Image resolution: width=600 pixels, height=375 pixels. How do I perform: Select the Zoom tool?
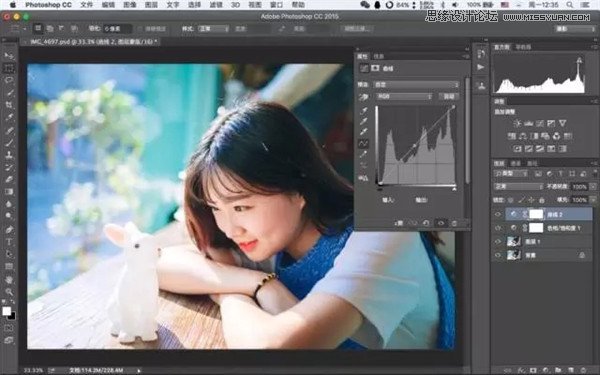click(x=8, y=292)
